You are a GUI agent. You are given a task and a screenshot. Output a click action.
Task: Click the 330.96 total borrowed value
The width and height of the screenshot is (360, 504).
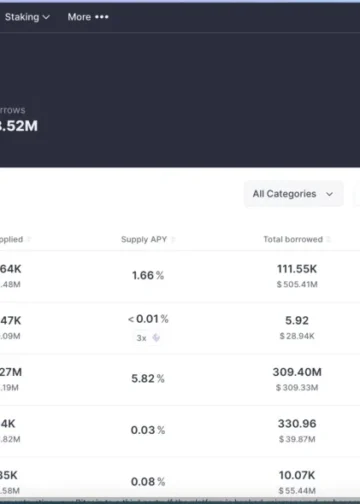pos(297,424)
